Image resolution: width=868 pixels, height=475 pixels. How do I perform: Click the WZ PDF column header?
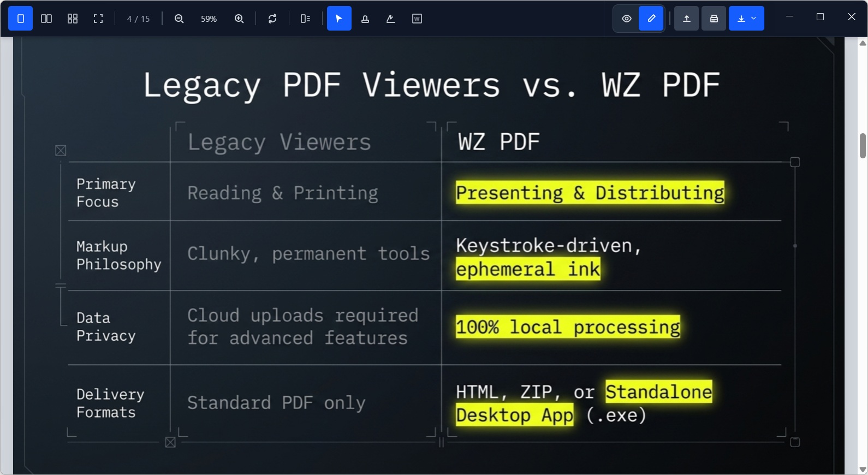499,142
